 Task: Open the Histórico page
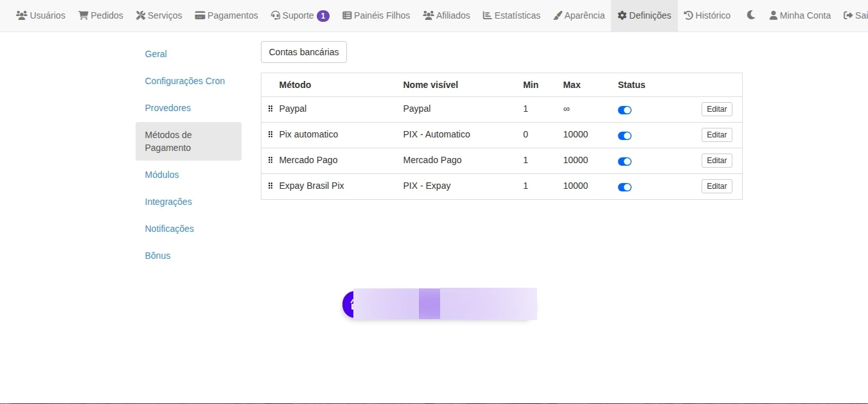click(707, 15)
